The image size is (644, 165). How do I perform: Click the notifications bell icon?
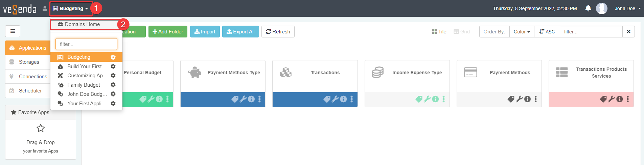[588, 8]
